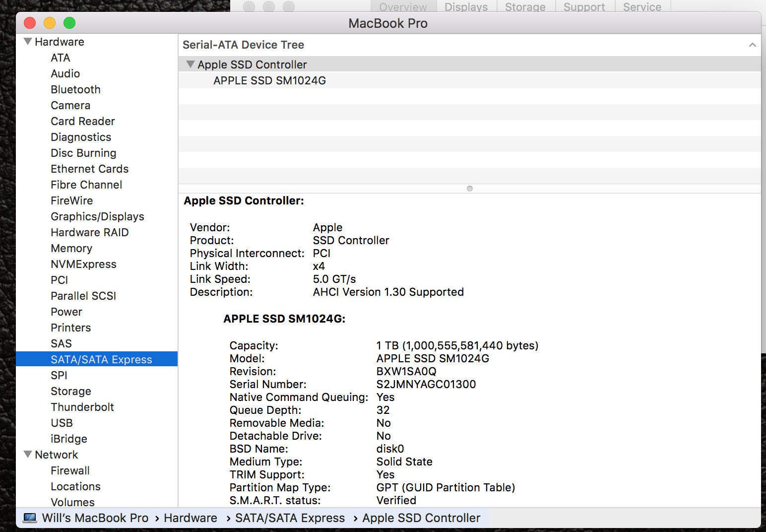Viewport: 766px width, 532px height.
Task: Select FireWire in the sidebar
Action: point(72,200)
